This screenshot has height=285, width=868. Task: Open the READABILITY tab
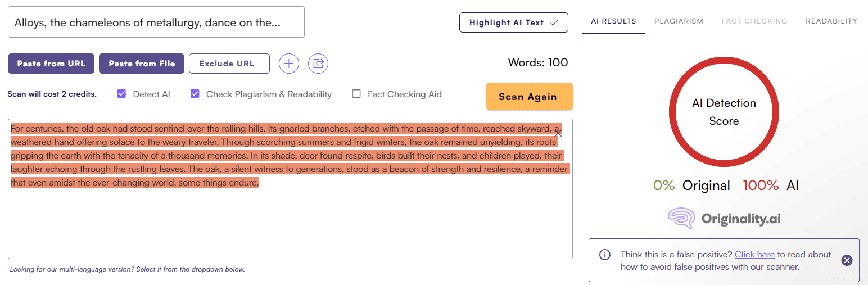(x=831, y=21)
